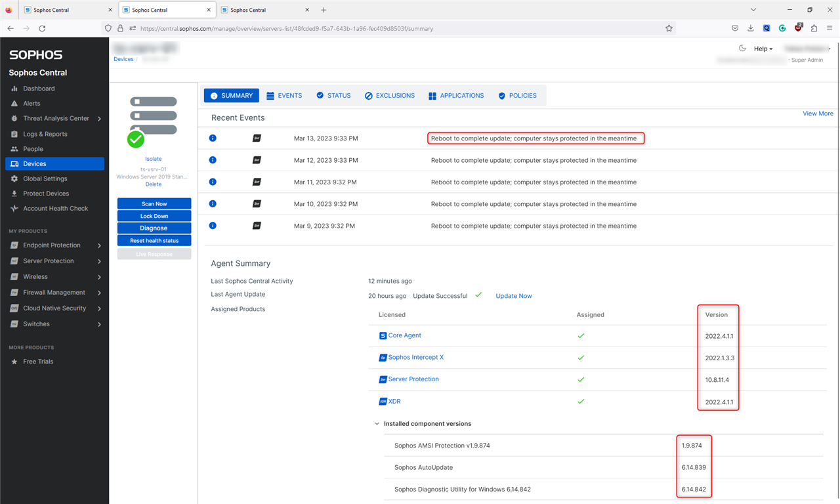Expand Wireless submenu arrow

click(99, 277)
